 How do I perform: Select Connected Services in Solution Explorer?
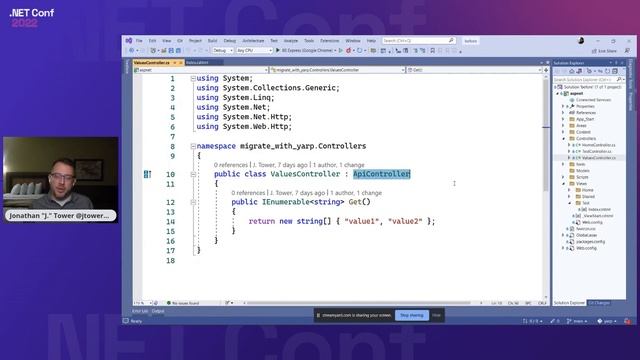pyautogui.click(x=593, y=100)
